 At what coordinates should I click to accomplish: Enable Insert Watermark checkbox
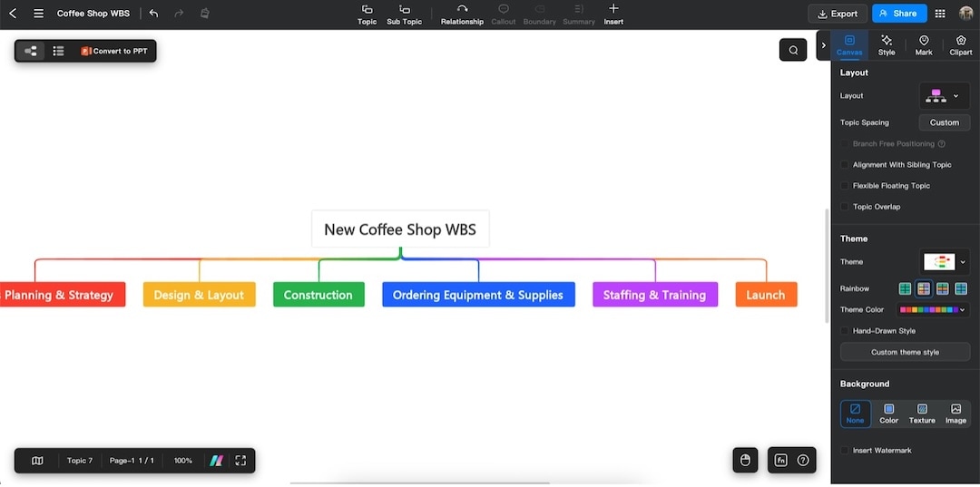click(x=845, y=450)
